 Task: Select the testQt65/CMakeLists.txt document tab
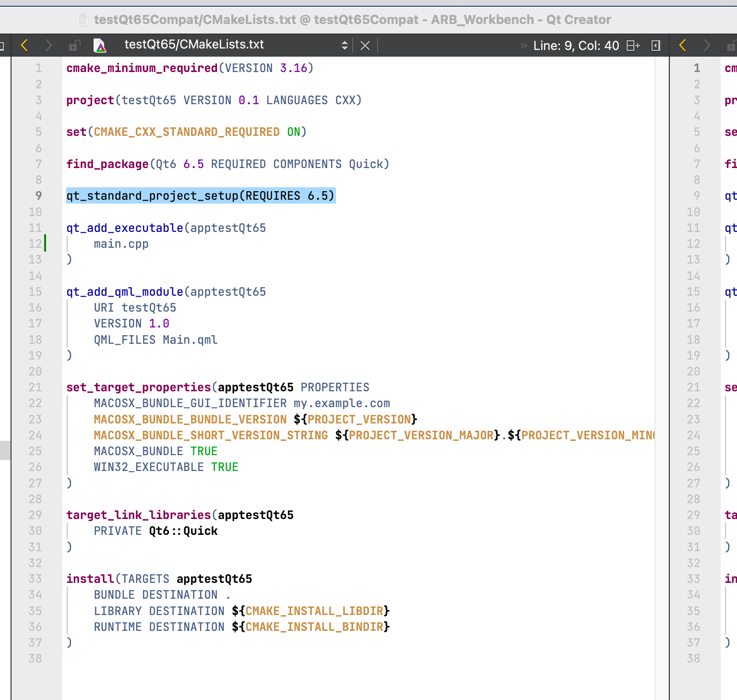tap(194, 45)
